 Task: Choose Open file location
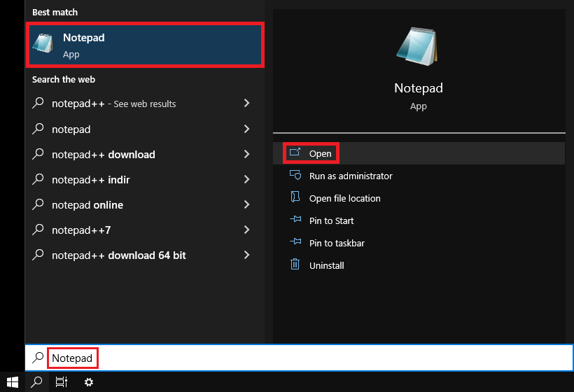click(419, 198)
